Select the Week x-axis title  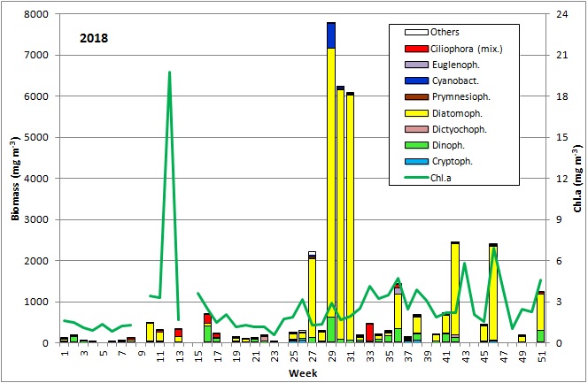(x=298, y=372)
